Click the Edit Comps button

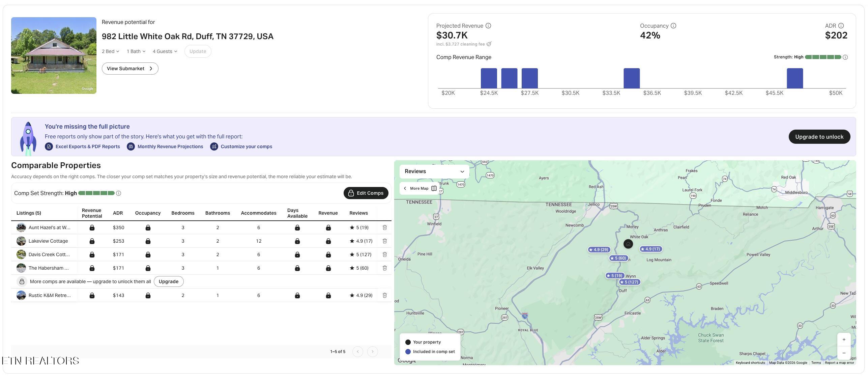tap(366, 193)
